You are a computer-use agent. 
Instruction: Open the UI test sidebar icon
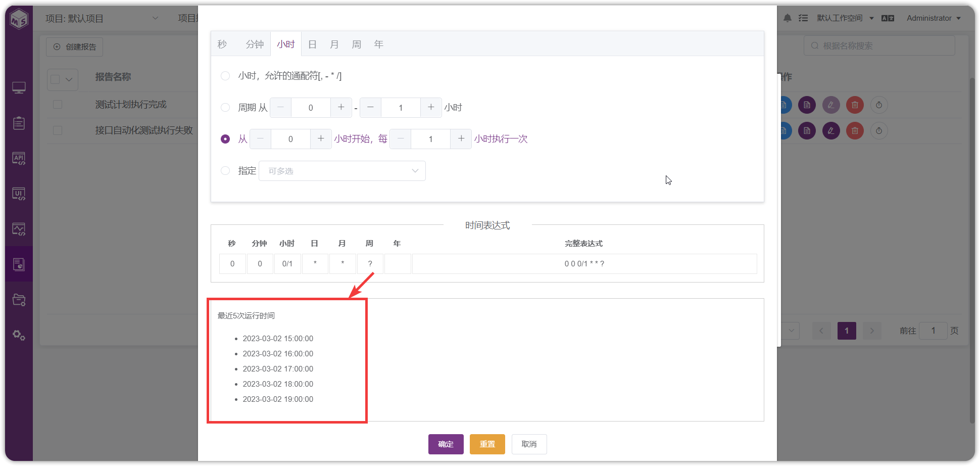[x=19, y=194]
